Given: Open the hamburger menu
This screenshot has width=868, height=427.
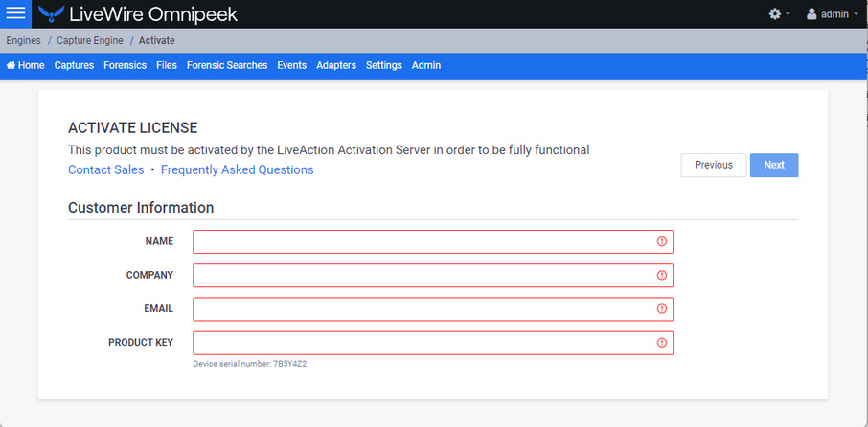Looking at the screenshot, I should (15, 13).
